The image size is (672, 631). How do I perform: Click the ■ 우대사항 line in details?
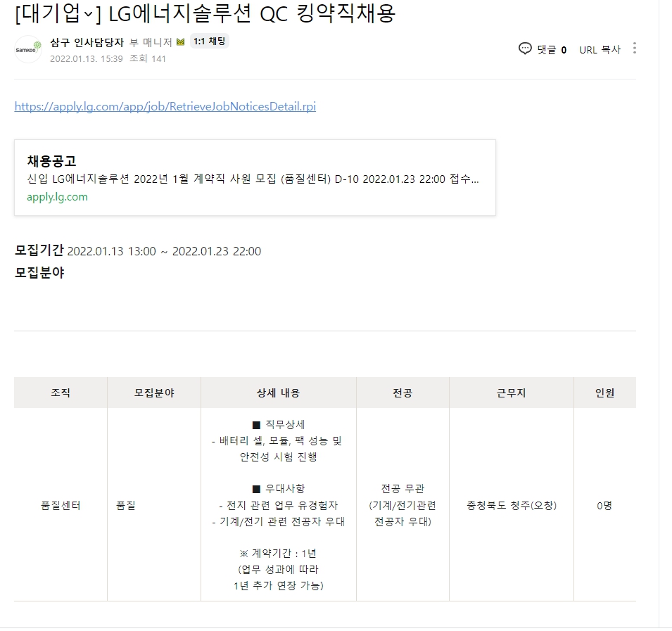pos(279,489)
